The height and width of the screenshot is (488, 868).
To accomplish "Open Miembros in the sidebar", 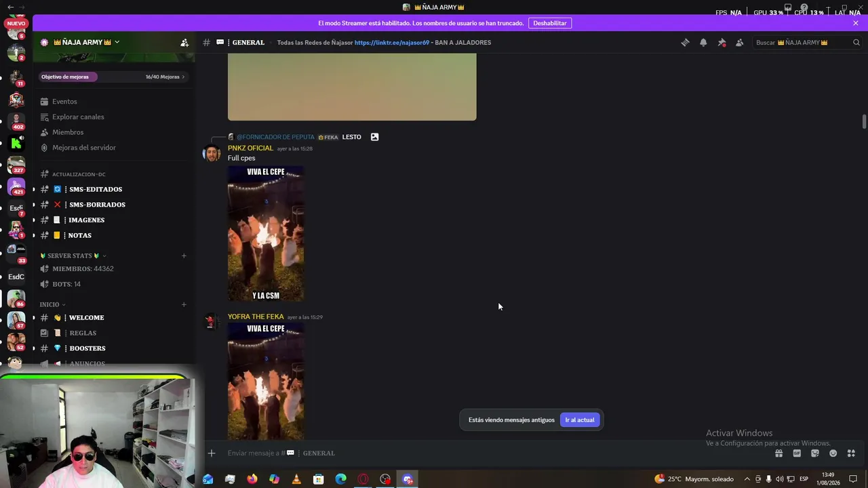I will click(113, 132).
